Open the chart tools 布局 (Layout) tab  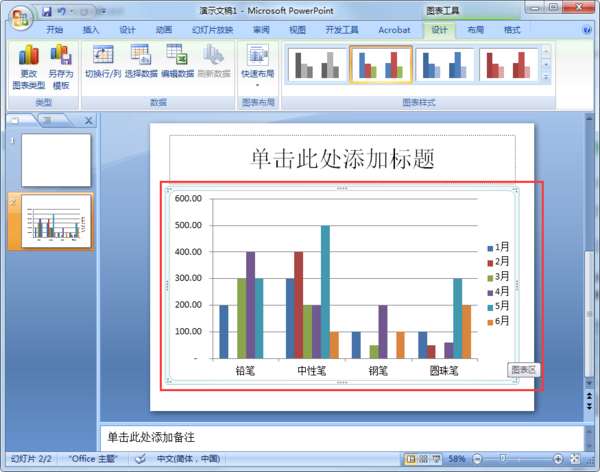476,30
